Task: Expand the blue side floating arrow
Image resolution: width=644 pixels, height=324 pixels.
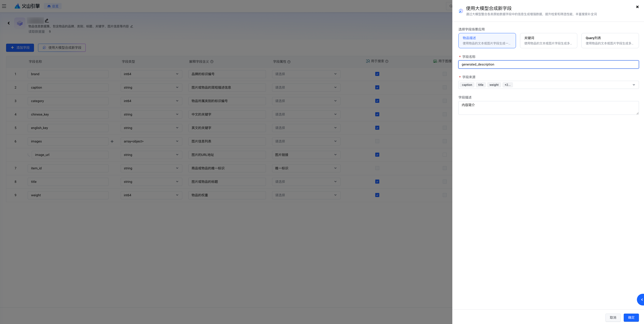Action: point(641,300)
